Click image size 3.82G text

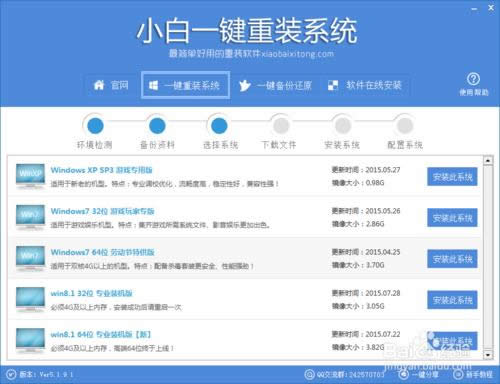tap(375, 347)
